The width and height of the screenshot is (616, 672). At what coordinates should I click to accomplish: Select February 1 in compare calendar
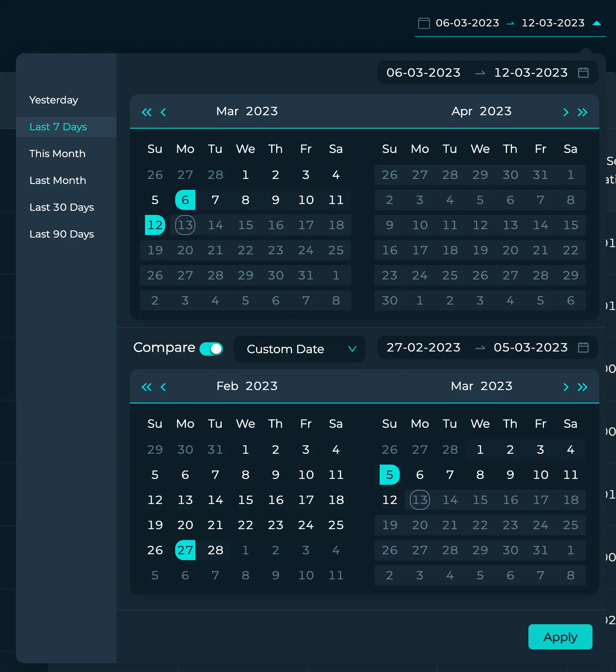pos(246,450)
